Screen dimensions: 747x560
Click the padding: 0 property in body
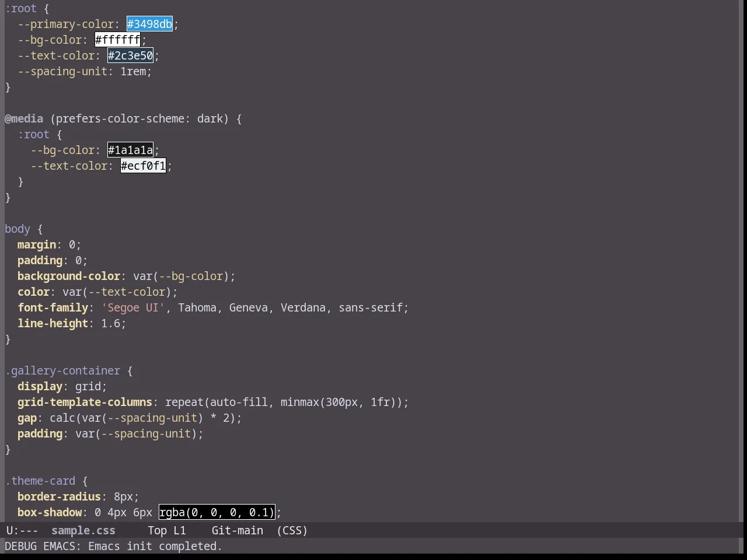[x=53, y=260]
